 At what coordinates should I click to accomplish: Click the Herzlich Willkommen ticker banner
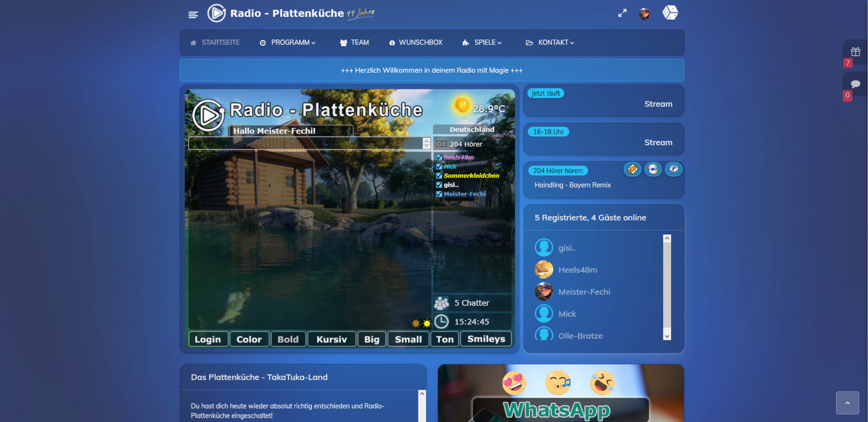point(432,70)
